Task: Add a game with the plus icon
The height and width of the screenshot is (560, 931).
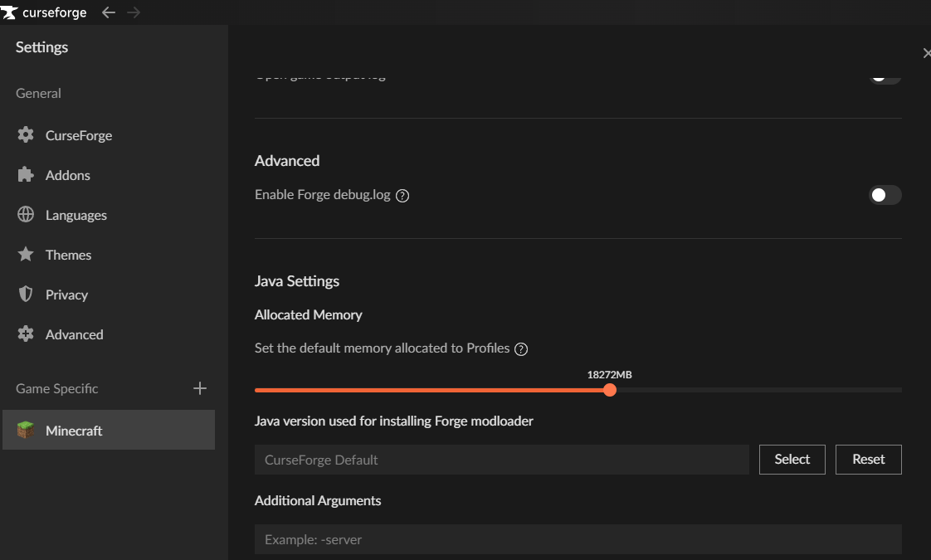Action: [x=200, y=388]
